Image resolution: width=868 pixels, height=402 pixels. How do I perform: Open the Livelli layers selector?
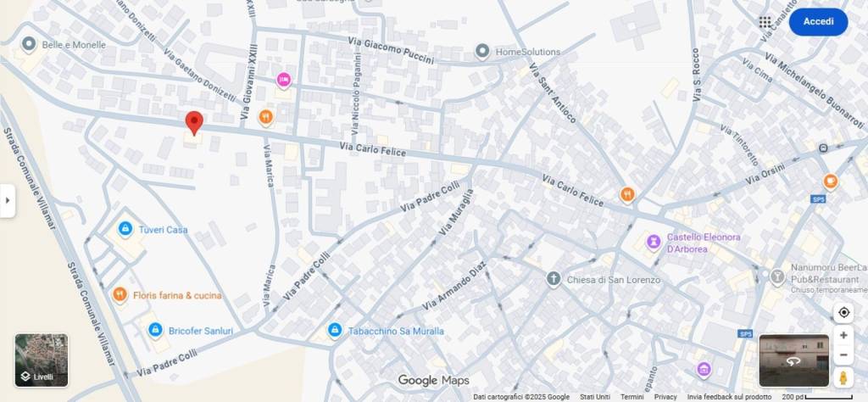point(42,360)
